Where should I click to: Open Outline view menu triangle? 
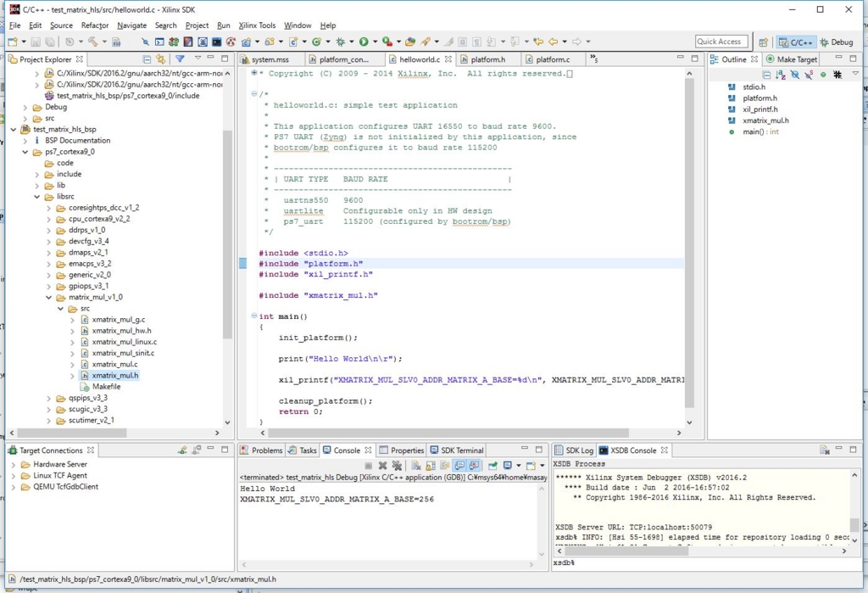click(855, 74)
